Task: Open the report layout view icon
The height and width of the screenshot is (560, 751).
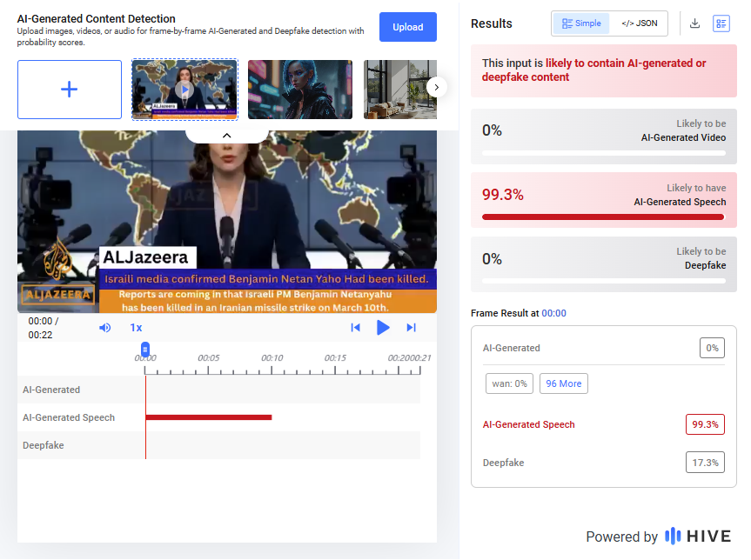Action: [x=721, y=23]
